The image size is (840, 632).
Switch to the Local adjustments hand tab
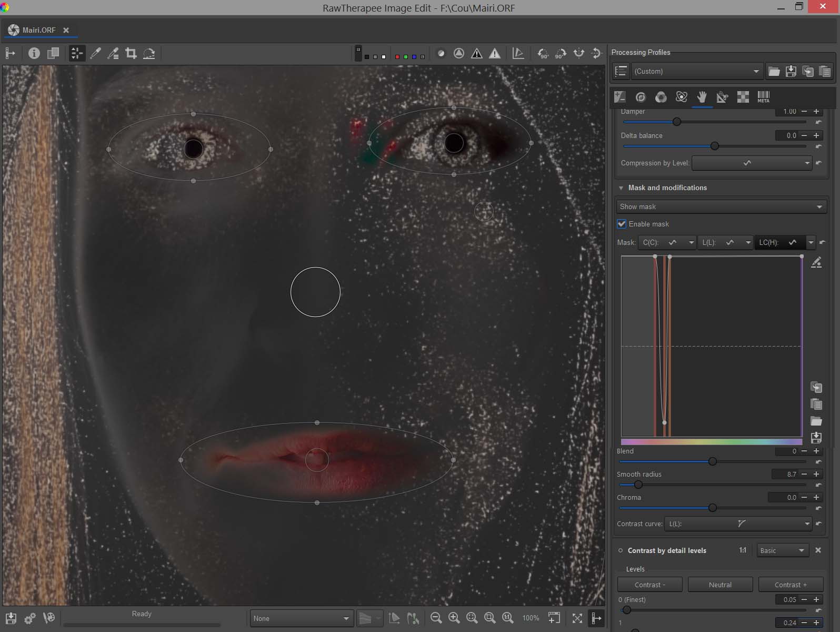pyautogui.click(x=702, y=97)
